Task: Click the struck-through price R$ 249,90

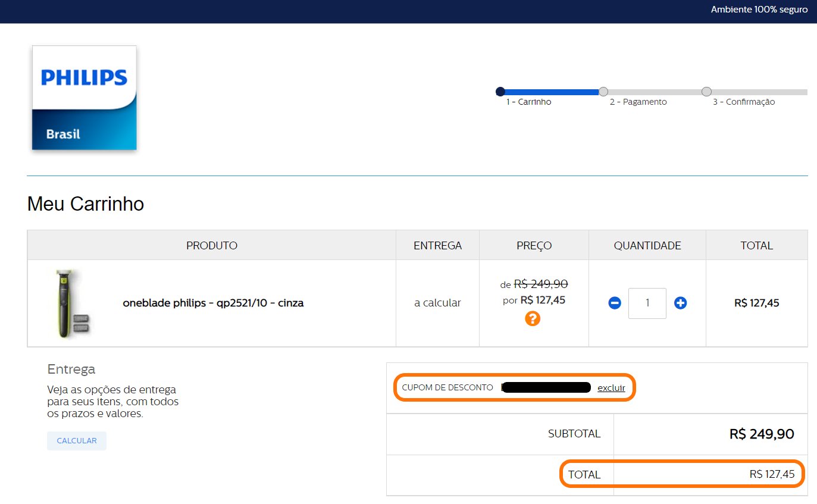Action: click(x=541, y=284)
